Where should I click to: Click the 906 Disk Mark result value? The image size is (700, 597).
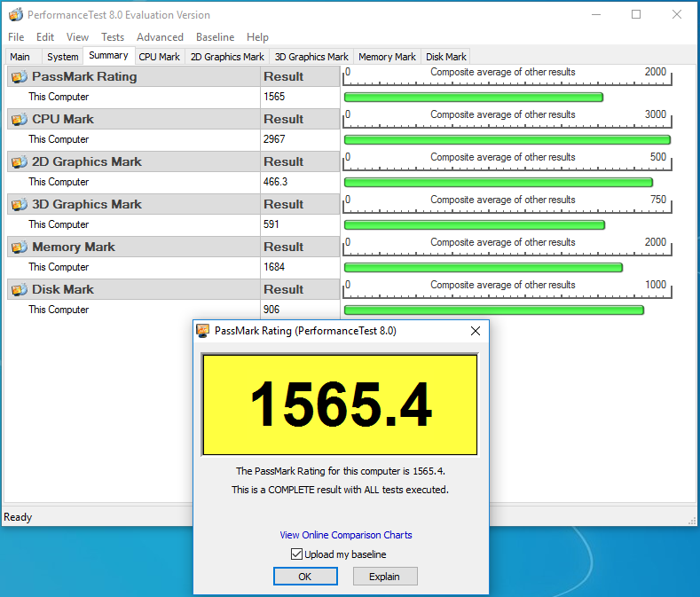coord(271,310)
